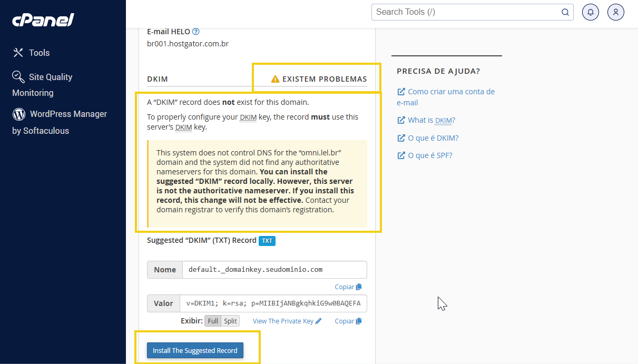Select the Nome record field
The height and width of the screenshot is (364, 638).
[274, 269]
